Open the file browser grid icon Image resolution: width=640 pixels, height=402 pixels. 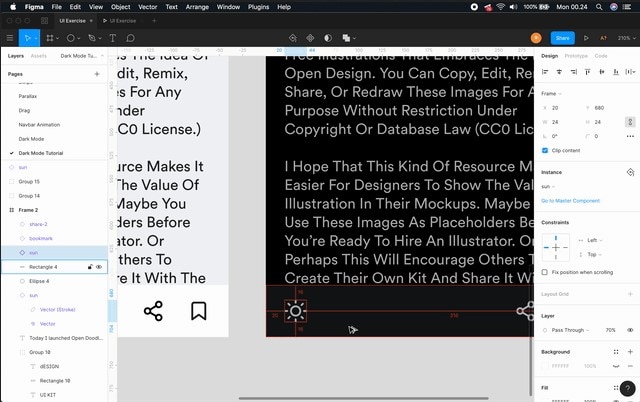tap(44, 21)
